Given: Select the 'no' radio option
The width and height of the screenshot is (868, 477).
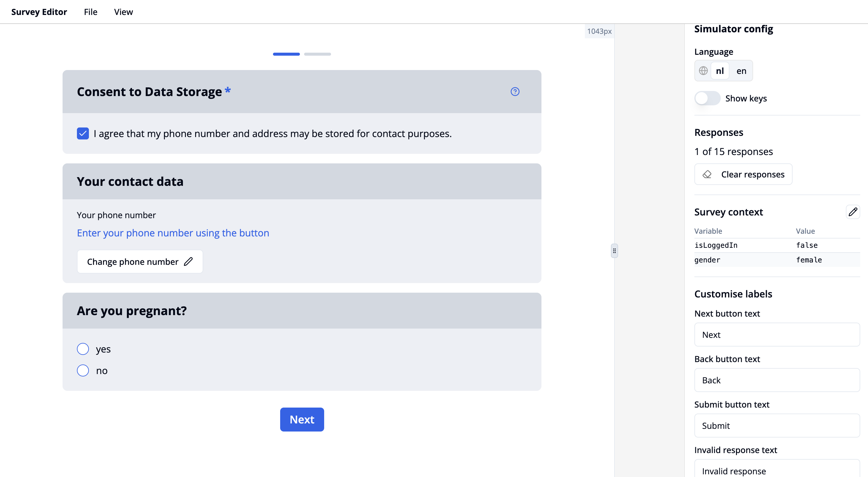Looking at the screenshot, I should [83, 370].
